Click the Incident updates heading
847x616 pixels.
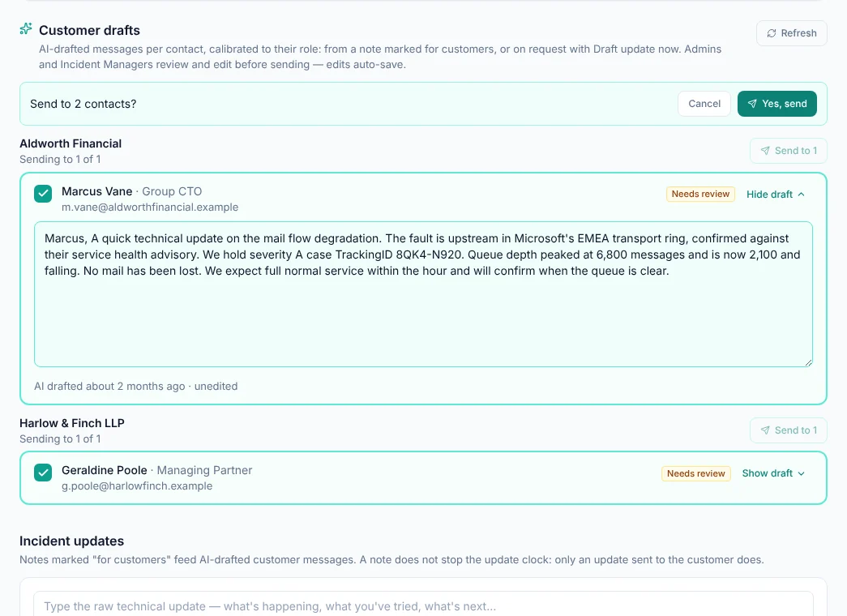coord(72,541)
